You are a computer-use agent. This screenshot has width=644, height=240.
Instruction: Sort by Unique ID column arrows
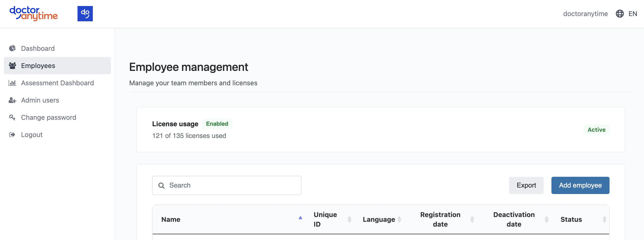(x=349, y=219)
